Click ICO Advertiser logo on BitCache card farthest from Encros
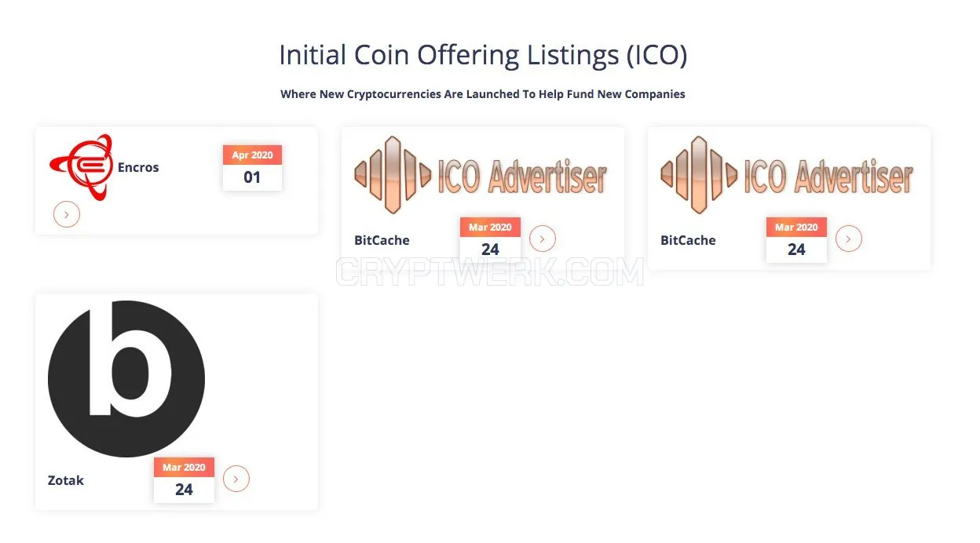This screenshot has height=543, width=980. point(788,175)
